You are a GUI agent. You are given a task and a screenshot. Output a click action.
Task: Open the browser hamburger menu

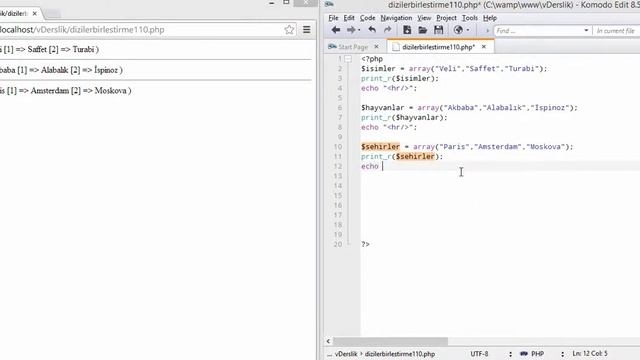pyautogui.click(x=307, y=29)
